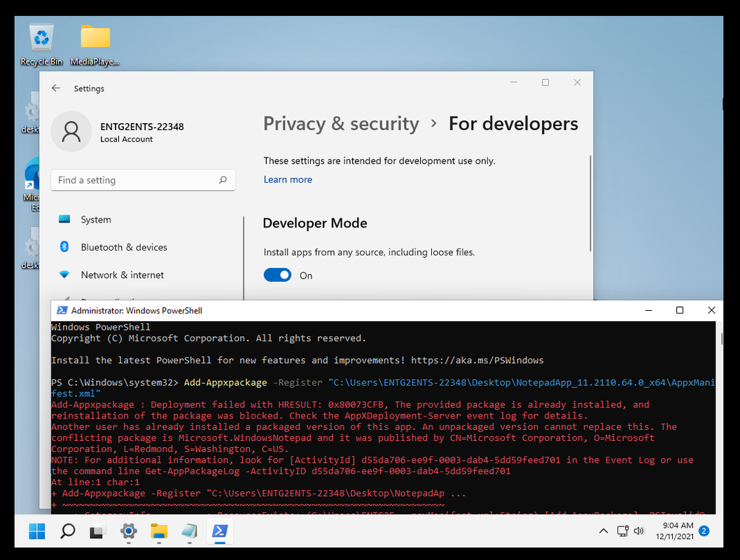Click the Bluetooth icon in Settings sidebar
The image size is (740, 560).
tap(64, 246)
